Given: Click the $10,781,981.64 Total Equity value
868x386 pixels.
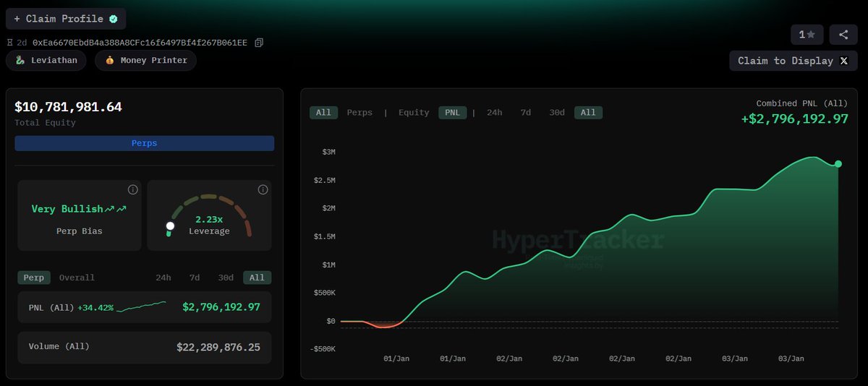Looking at the screenshot, I should coord(68,107).
